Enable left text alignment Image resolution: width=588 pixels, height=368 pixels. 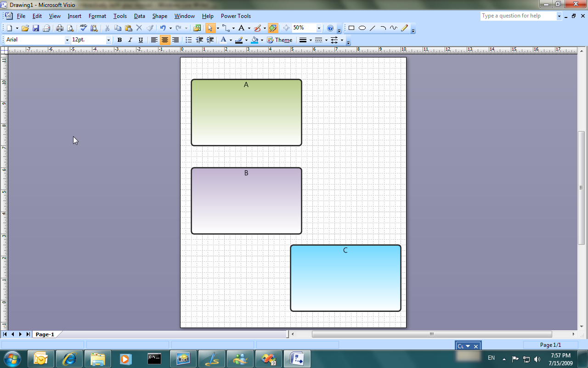coord(154,40)
